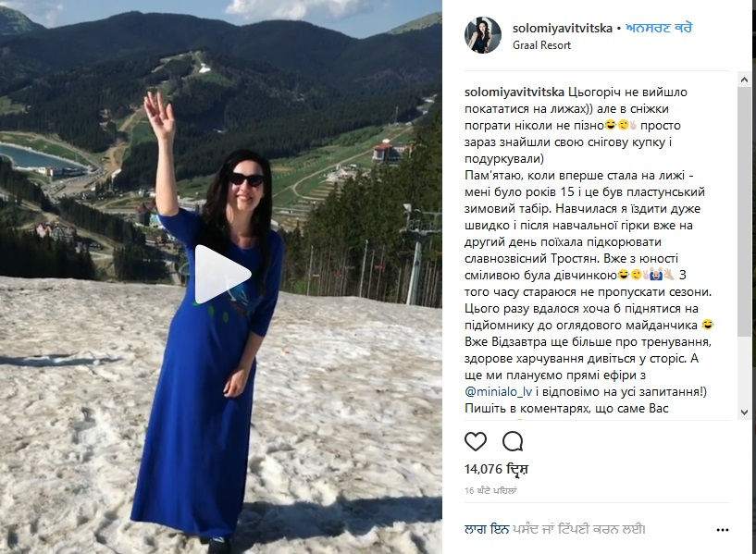Viewport: 756px width, 554px height.
Task: Play the video post
Action: 223,275
